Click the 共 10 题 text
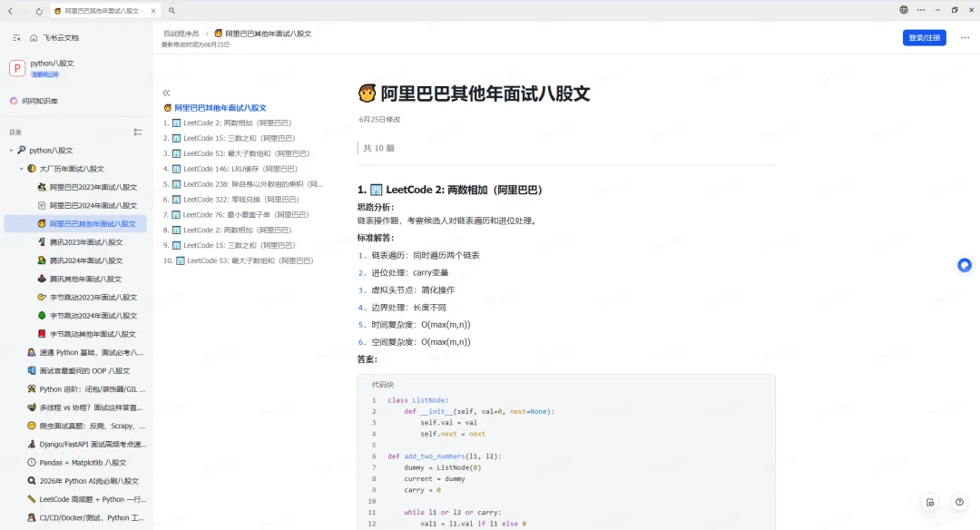This screenshot has height=530, width=980. 378,148
